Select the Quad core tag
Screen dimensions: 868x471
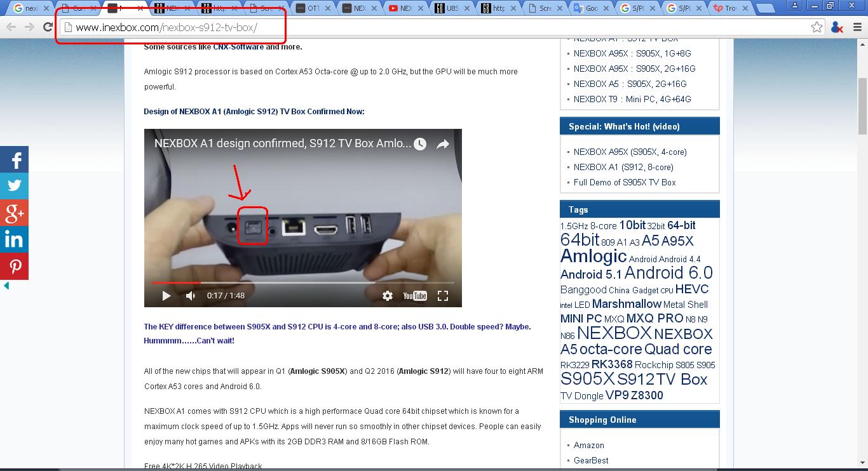tap(678, 349)
